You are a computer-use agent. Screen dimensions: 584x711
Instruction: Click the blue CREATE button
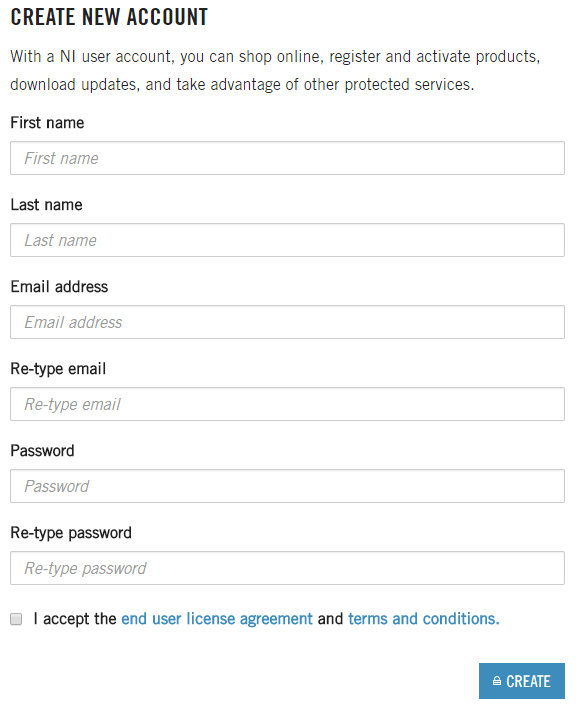[522, 682]
